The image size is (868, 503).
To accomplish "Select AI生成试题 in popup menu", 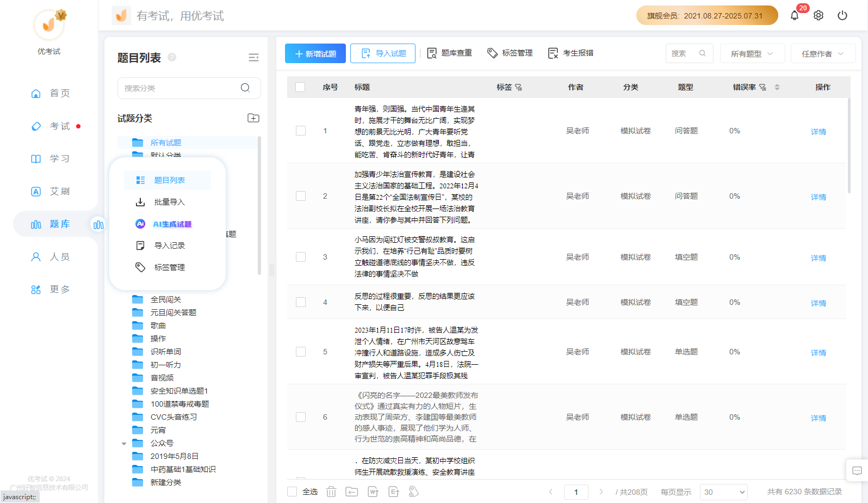I will click(x=168, y=224).
